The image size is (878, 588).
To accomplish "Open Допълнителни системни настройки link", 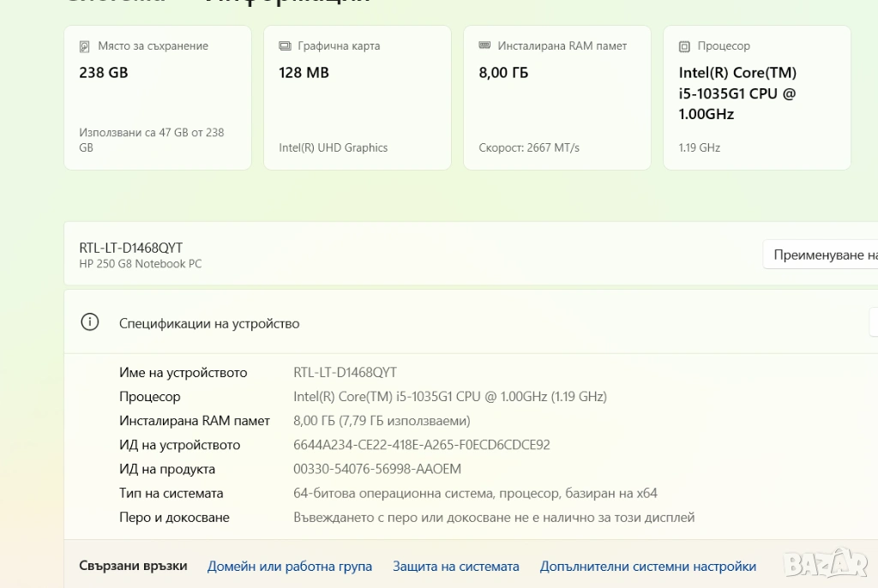I will pyautogui.click(x=648, y=567).
